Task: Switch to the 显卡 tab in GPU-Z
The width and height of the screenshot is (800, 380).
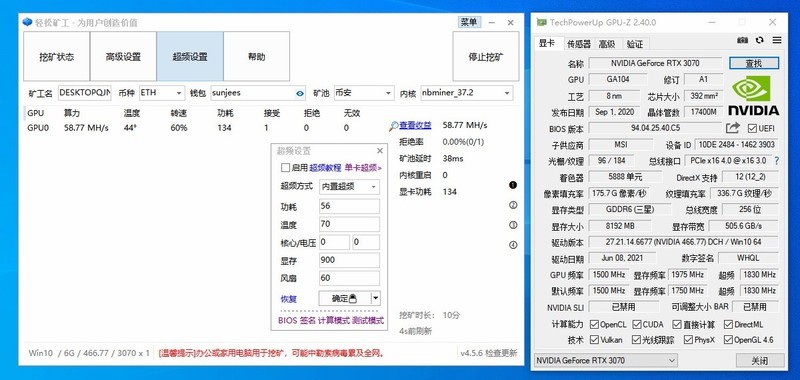Action: coord(547,43)
